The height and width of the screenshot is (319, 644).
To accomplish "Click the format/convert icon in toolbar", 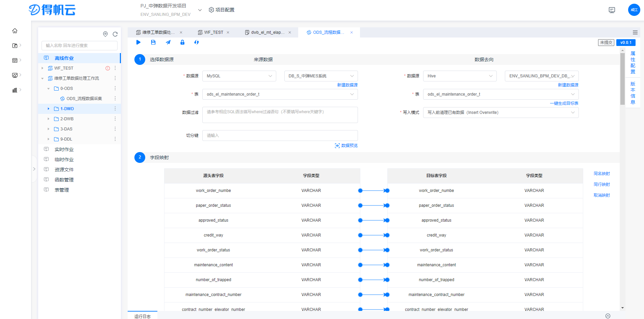I will [x=197, y=42].
